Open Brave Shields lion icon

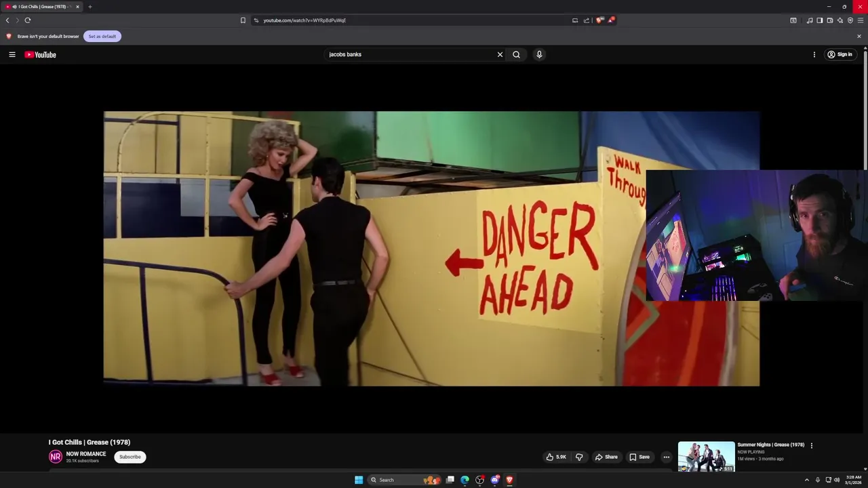pyautogui.click(x=599, y=20)
